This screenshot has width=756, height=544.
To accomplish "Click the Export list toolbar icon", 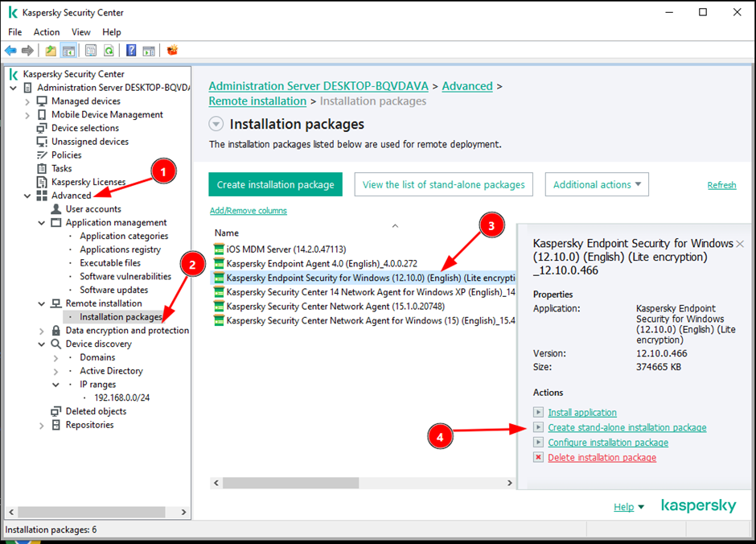I will pos(91,50).
